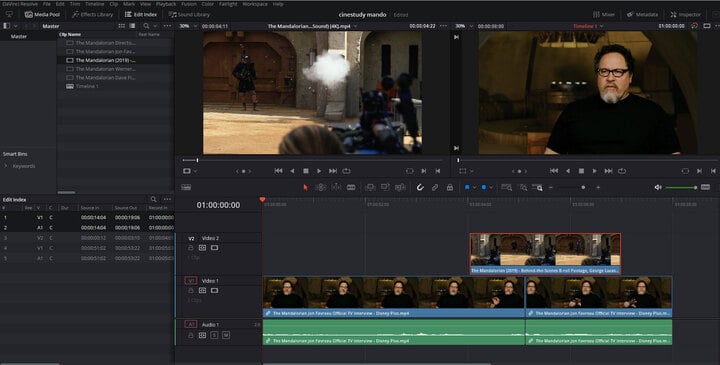Image resolution: width=720 pixels, height=365 pixels.
Task: Click the timeline timecode 01:00:00:00 field
Action: tap(218, 205)
